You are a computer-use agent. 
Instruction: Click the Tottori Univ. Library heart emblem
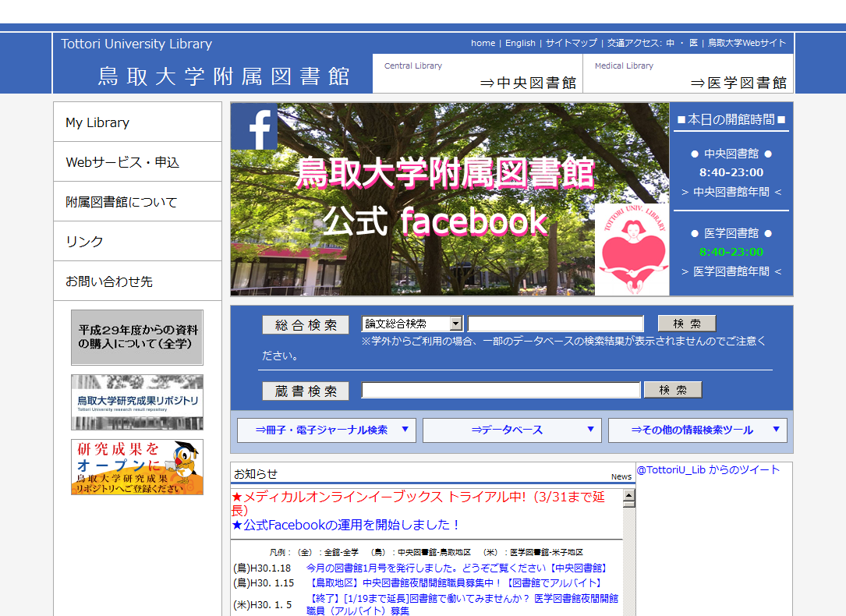tap(632, 250)
